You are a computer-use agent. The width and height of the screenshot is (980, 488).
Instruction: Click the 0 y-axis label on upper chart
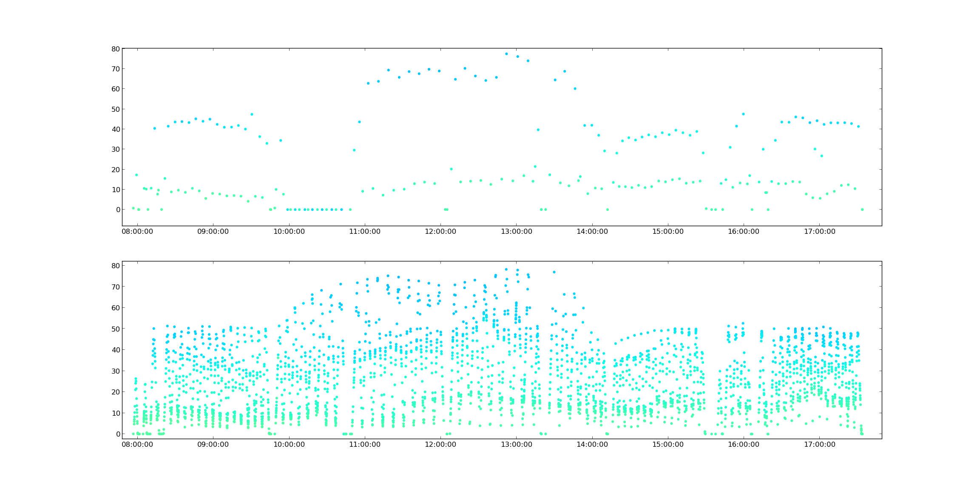118,210
